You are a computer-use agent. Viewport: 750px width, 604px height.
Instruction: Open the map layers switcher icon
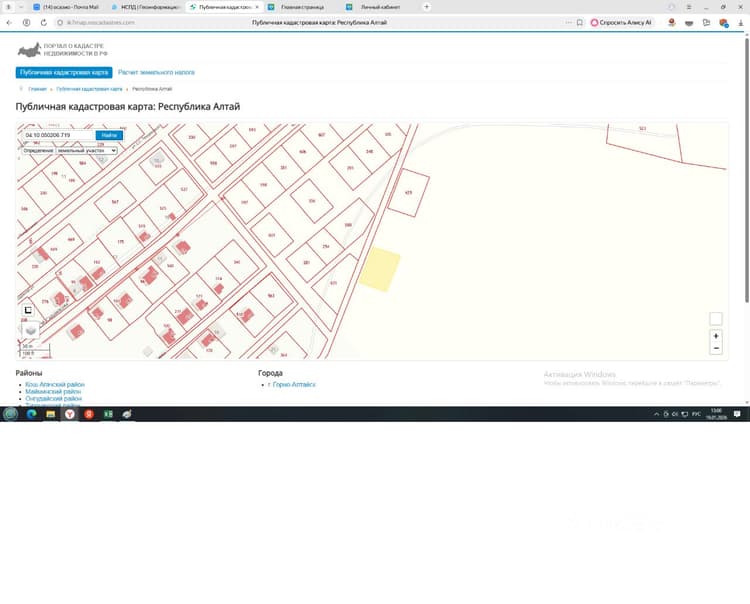31,330
